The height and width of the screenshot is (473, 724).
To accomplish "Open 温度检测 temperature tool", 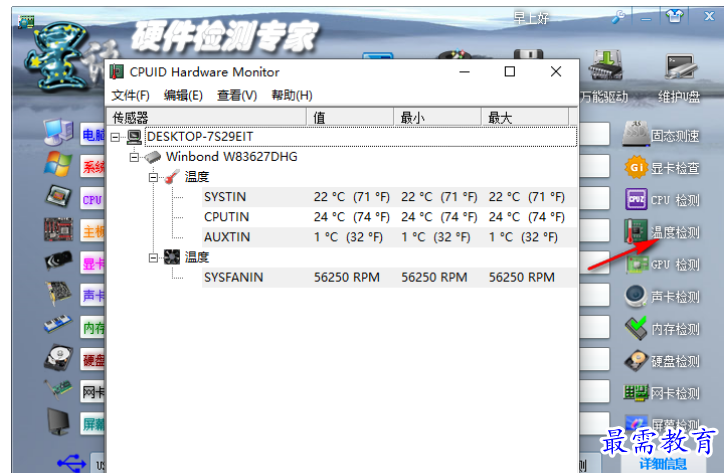I will click(x=662, y=232).
